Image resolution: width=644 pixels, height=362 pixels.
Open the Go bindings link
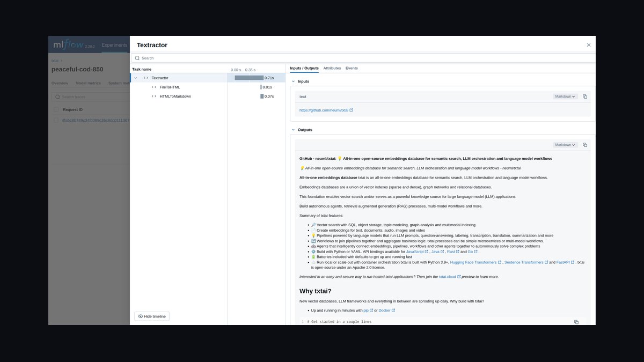[x=472, y=252]
